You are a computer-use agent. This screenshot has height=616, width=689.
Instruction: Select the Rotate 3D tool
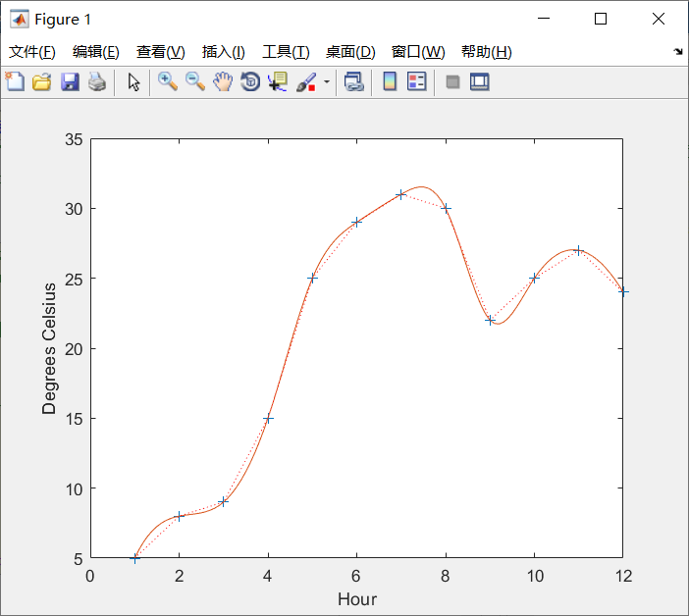pos(250,81)
